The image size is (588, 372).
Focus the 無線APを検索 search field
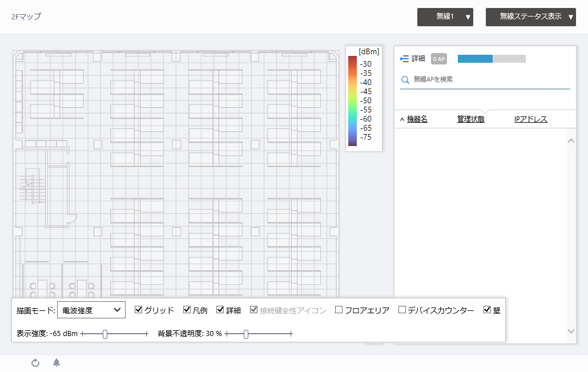(485, 79)
